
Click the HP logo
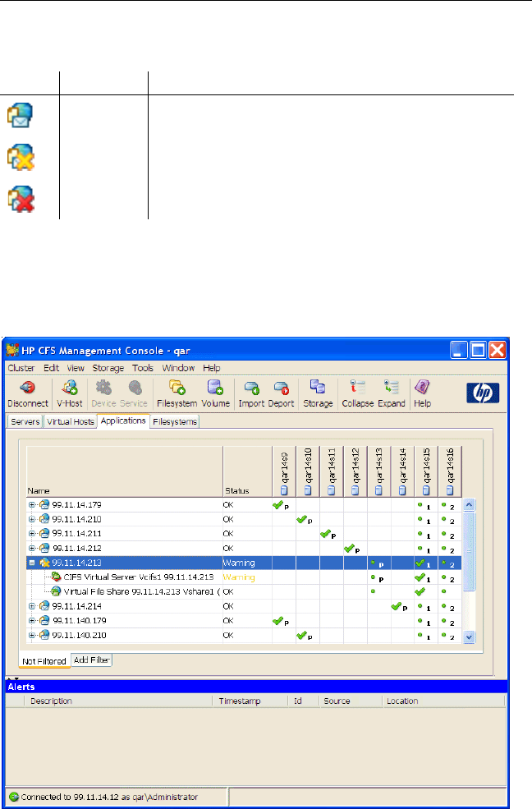483,393
